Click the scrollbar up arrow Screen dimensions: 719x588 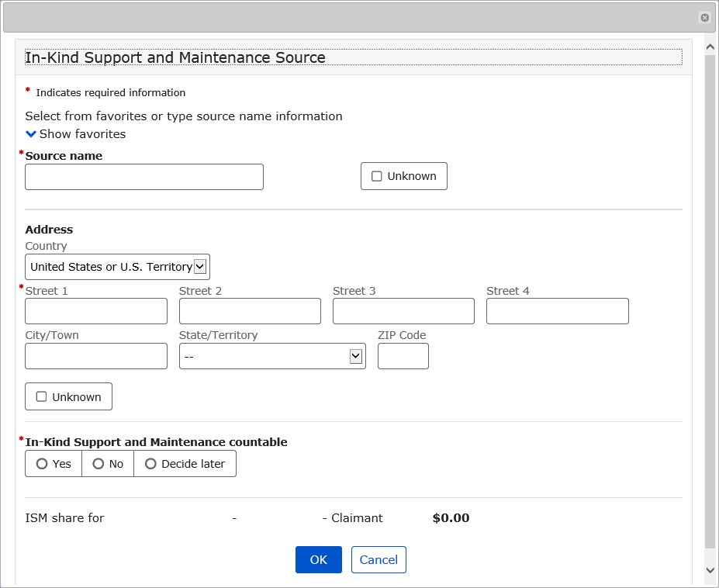point(710,47)
